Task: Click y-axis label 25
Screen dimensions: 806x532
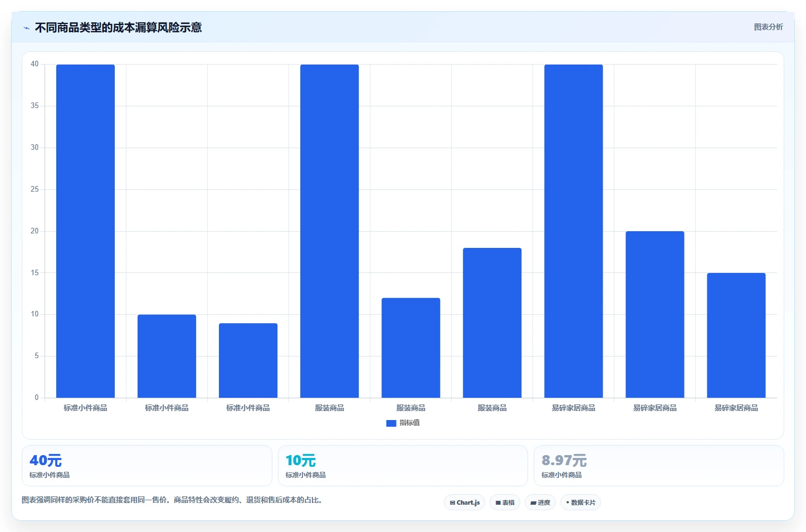Action: tap(35, 189)
